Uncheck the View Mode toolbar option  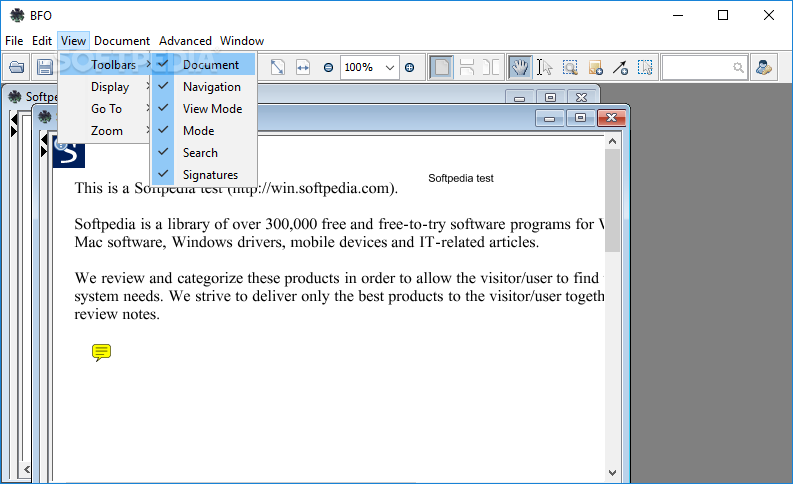[204, 109]
